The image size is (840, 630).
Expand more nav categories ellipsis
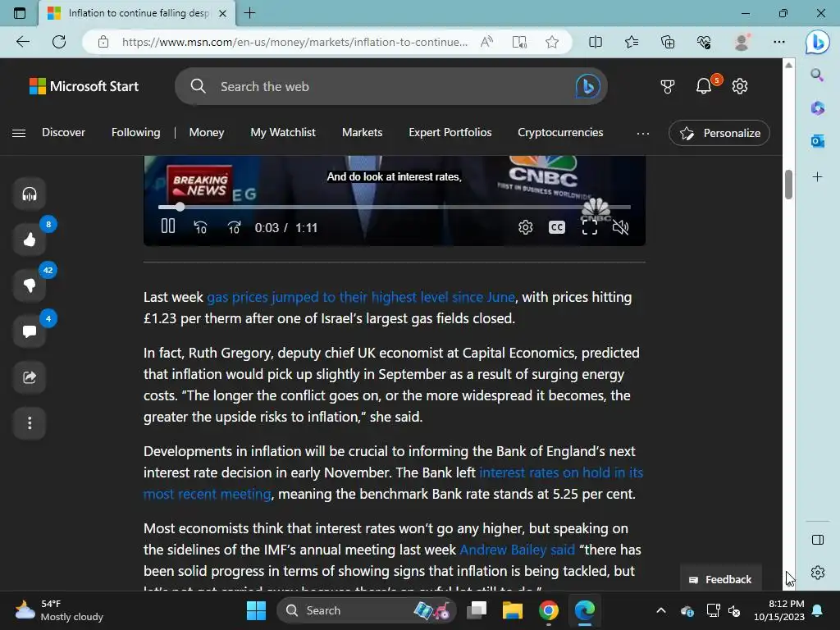tap(643, 133)
